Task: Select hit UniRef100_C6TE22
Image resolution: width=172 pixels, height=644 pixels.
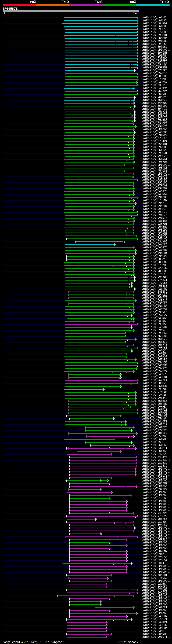Action: 154,20
